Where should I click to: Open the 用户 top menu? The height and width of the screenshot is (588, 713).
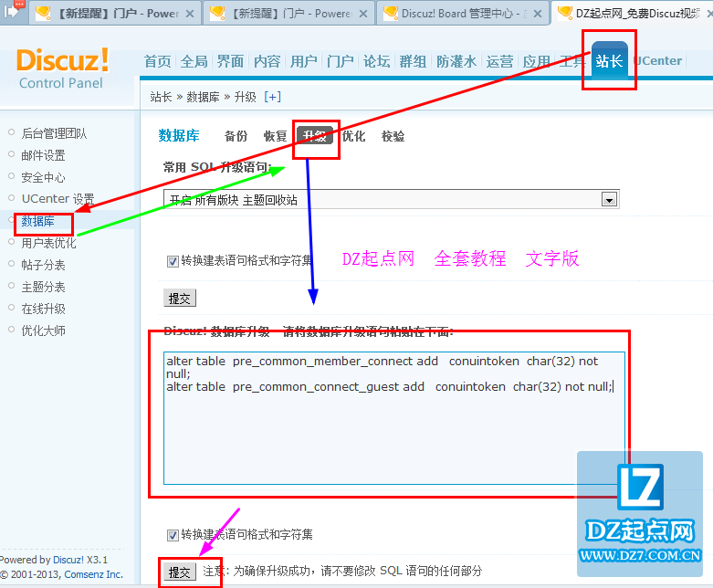(304, 61)
